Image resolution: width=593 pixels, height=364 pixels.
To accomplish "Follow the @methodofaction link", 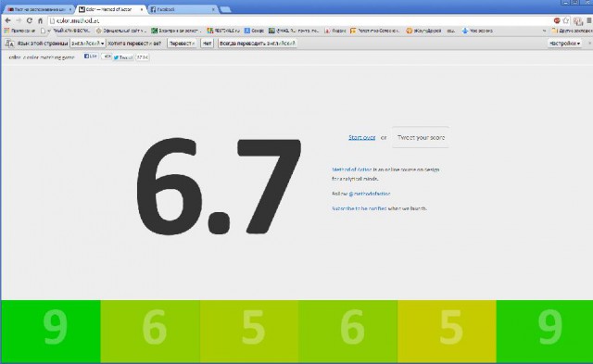I will (369, 194).
